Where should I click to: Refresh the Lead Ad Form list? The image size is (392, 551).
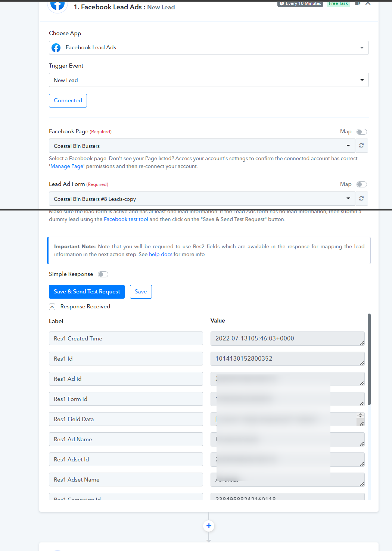pyautogui.click(x=361, y=199)
